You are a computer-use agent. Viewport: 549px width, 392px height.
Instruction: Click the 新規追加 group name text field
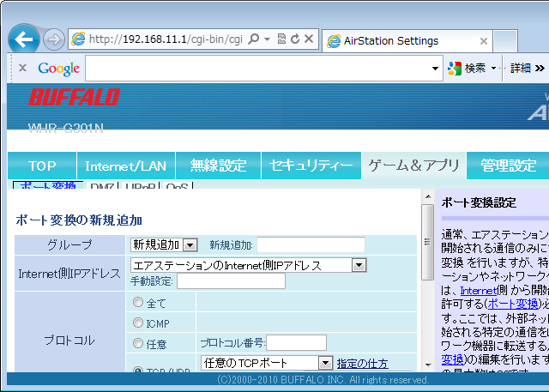point(311,244)
